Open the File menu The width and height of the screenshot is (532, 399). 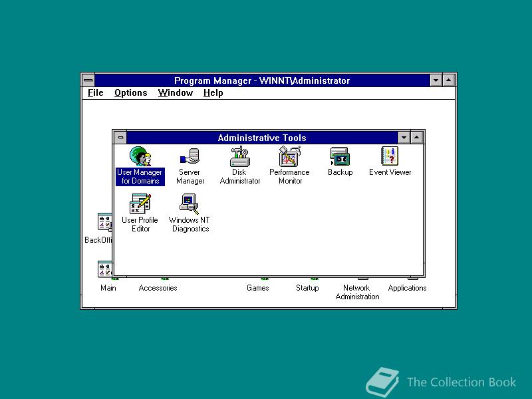click(95, 93)
